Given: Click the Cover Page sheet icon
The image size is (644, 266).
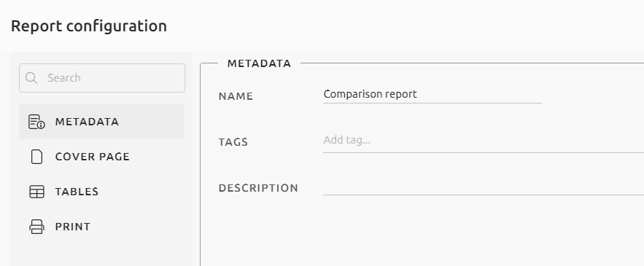Looking at the screenshot, I should tap(36, 157).
